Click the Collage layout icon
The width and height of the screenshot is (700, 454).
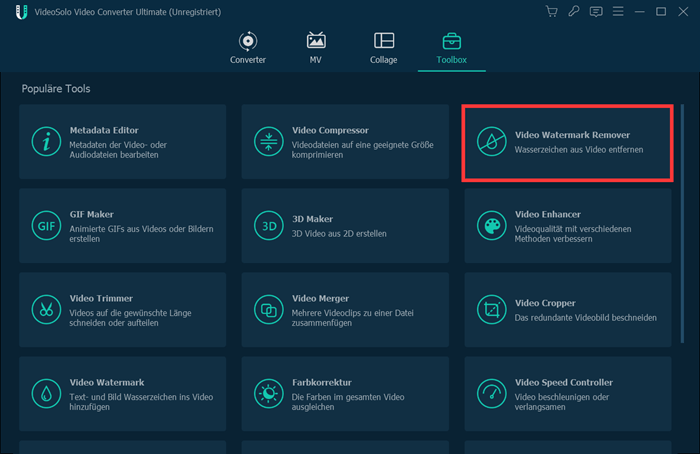(384, 40)
